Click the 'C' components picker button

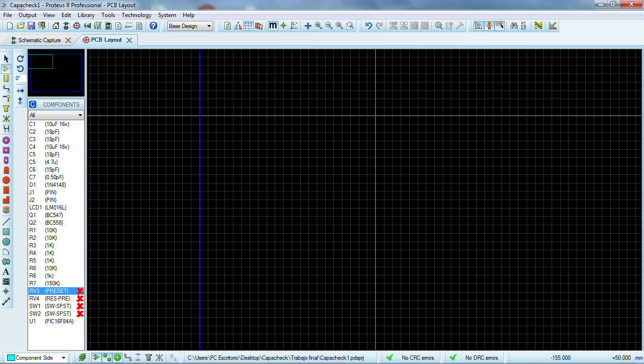[x=33, y=104]
